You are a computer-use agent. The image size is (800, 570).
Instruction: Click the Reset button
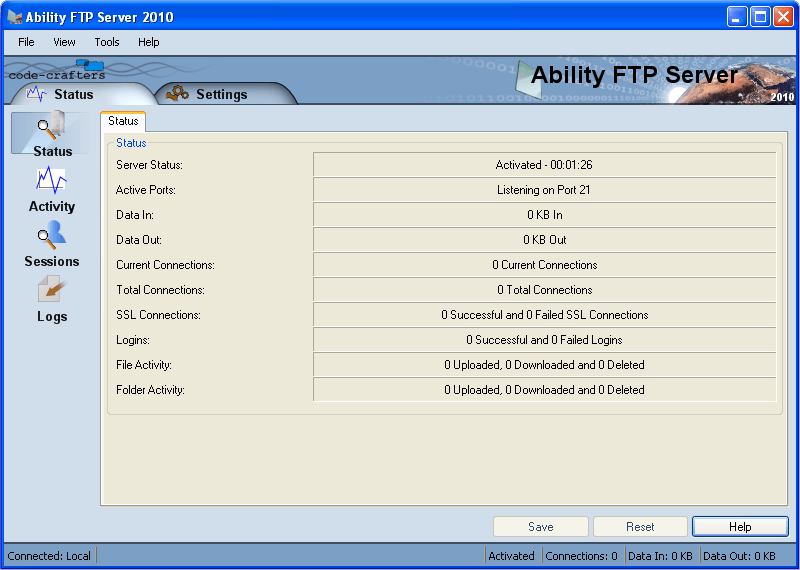click(640, 527)
